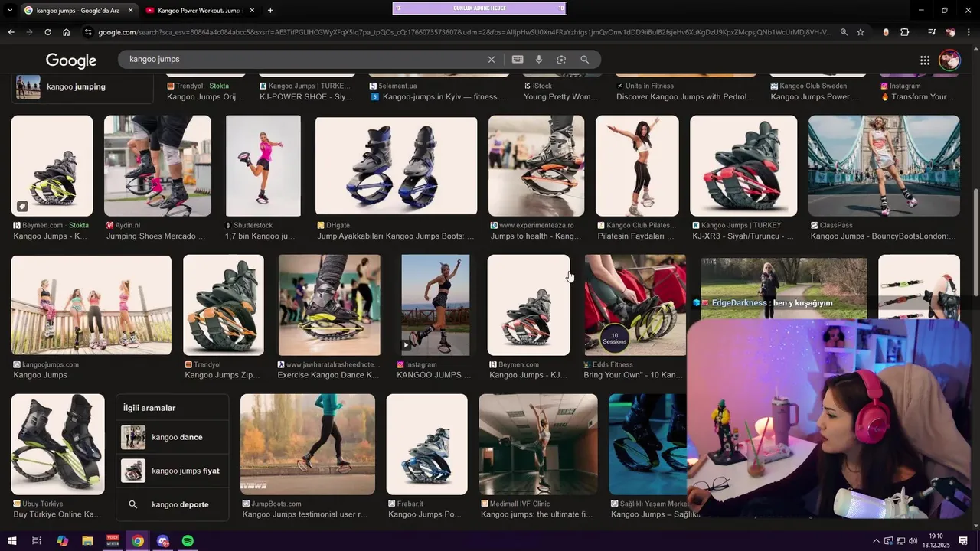View site information icon in address bar
Viewport: 980px width, 551px height.
[89, 32]
